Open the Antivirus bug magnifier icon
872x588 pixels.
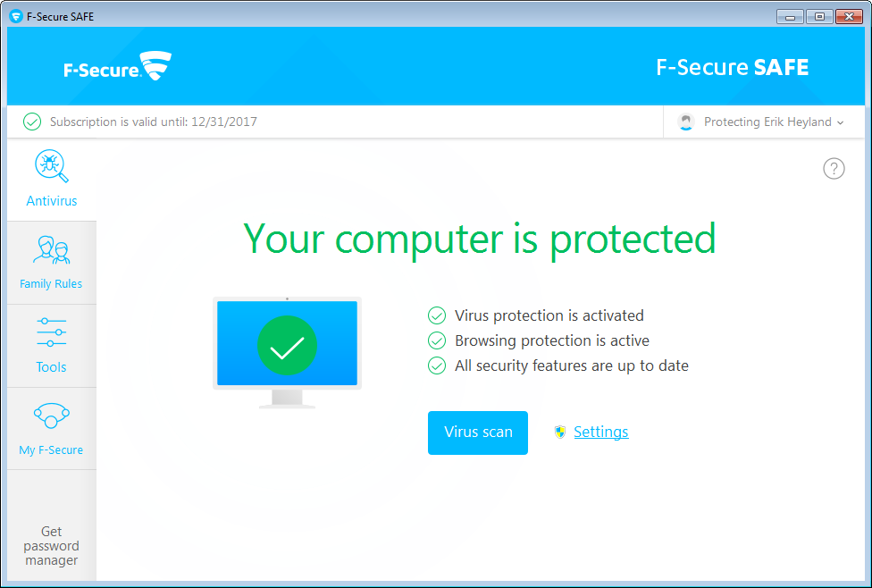[x=51, y=166]
